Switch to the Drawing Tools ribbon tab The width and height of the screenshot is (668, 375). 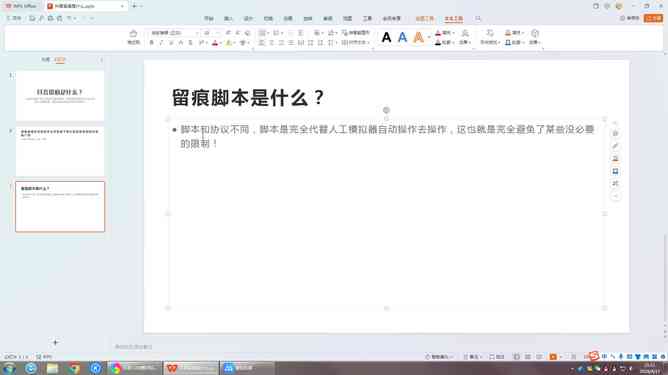[424, 19]
